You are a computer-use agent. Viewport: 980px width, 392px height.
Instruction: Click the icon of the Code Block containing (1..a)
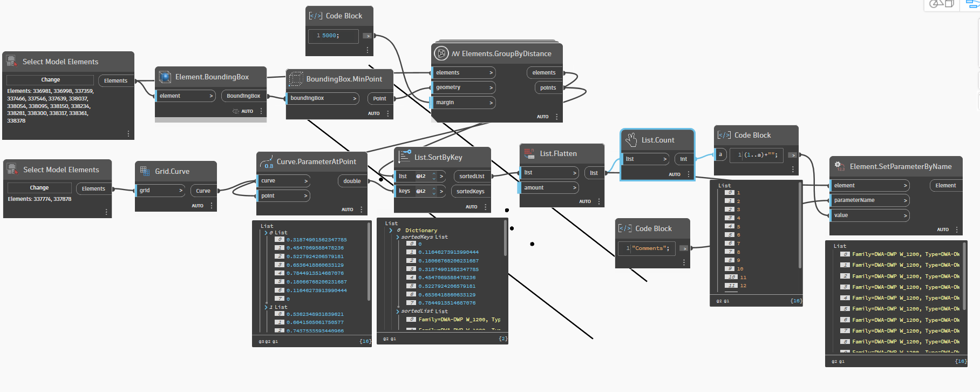[x=724, y=135]
